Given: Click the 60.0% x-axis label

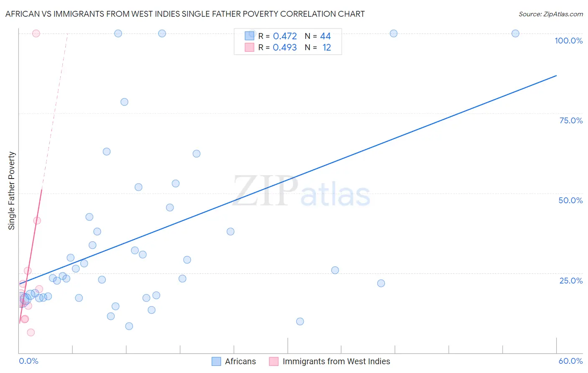Looking at the screenshot, I should [x=570, y=361].
